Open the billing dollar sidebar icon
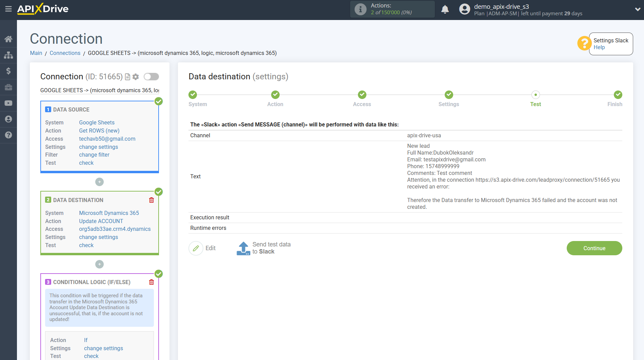The image size is (644, 360). [x=8, y=71]
